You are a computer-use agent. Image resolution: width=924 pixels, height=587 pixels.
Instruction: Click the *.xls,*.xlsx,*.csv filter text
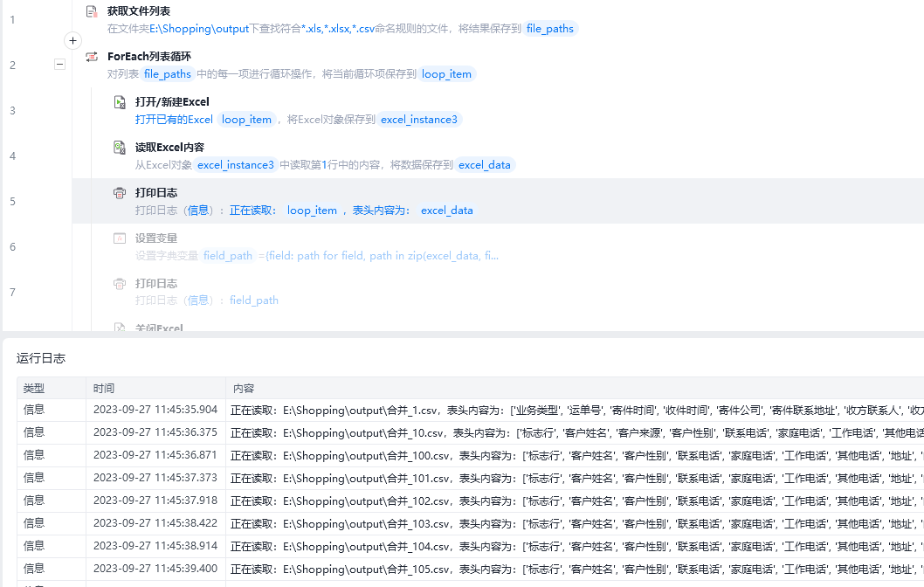point(338,28)
